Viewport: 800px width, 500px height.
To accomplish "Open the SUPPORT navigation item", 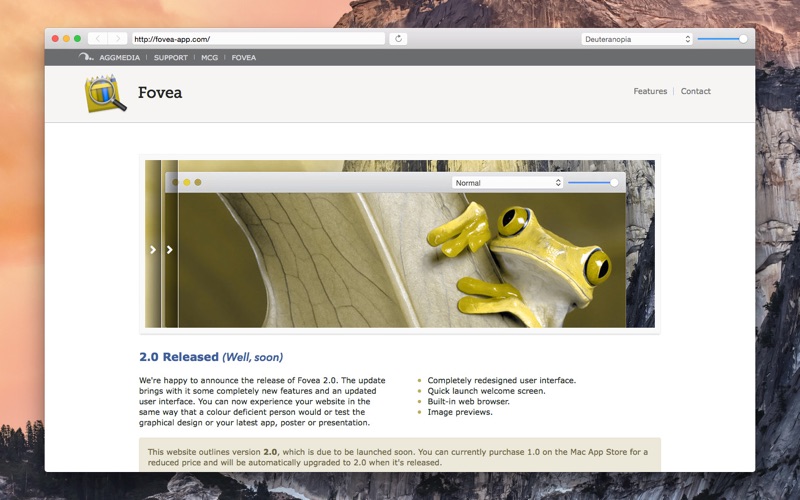I will coord(171,58).
